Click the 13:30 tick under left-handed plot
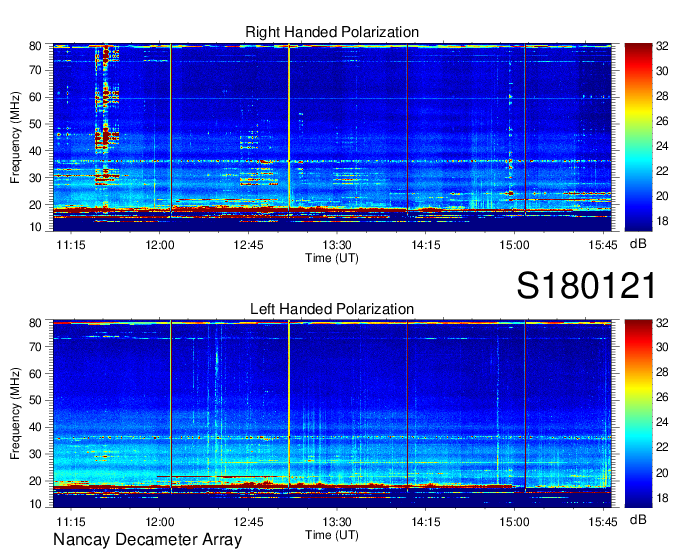This screenshot has height=552, width=680. (337, 522)
